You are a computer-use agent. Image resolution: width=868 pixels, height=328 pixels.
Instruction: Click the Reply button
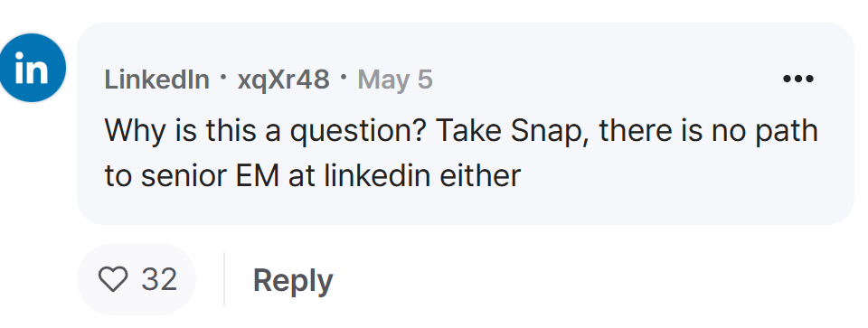[x=293, y=279]
